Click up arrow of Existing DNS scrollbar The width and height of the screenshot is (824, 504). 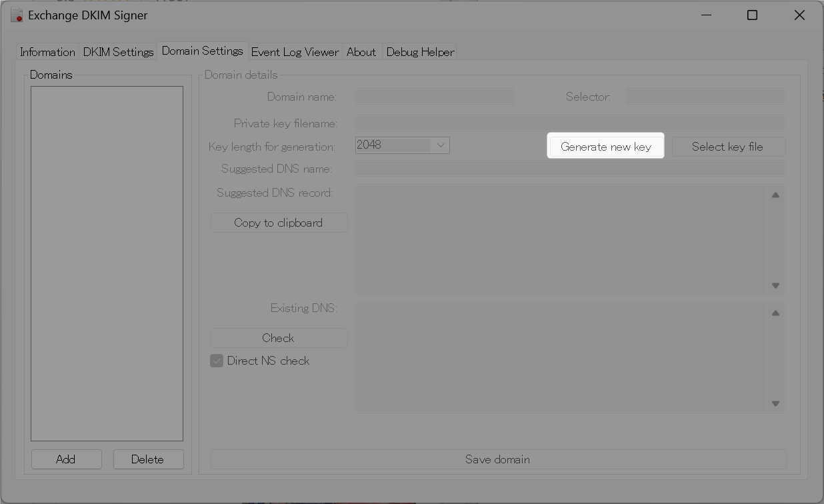coord(775,313)
